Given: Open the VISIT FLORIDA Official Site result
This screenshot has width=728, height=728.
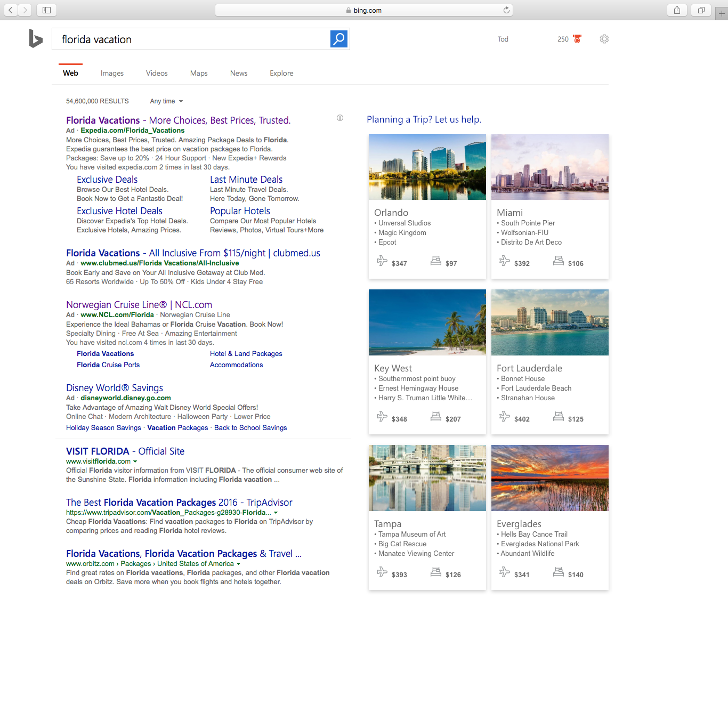Looking at the screenshot, I should click(125, 451).
